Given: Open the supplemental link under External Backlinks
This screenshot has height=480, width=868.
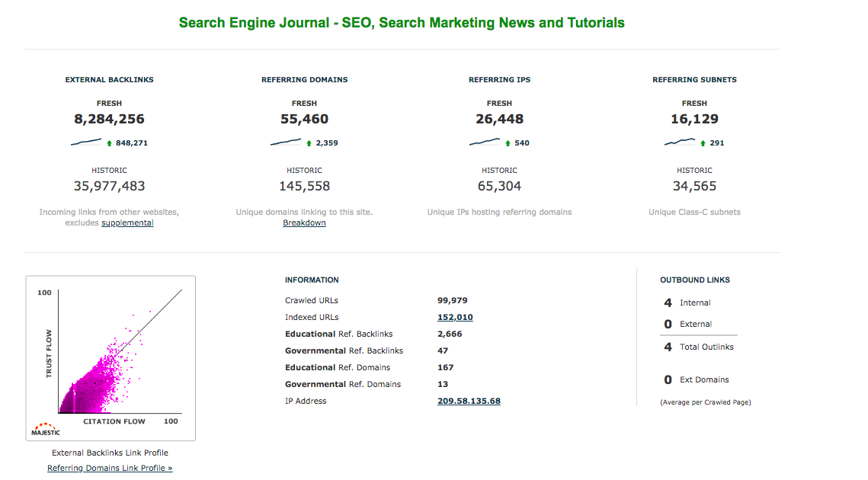Looking at the screenshot, I should [127, 222].
